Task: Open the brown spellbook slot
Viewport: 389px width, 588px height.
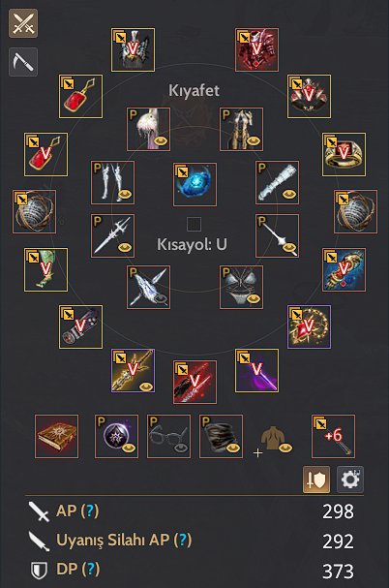Action: 56,436
